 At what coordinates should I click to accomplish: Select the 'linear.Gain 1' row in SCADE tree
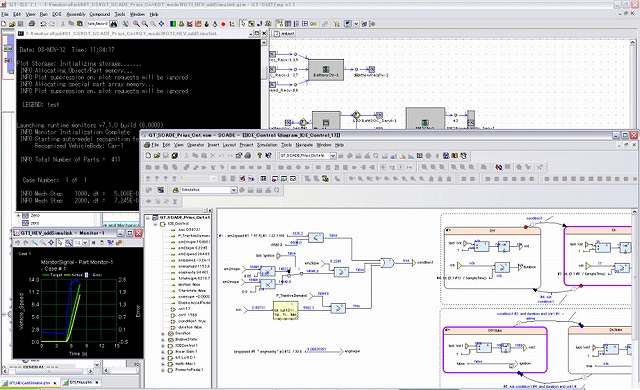(x=186, y=352)
